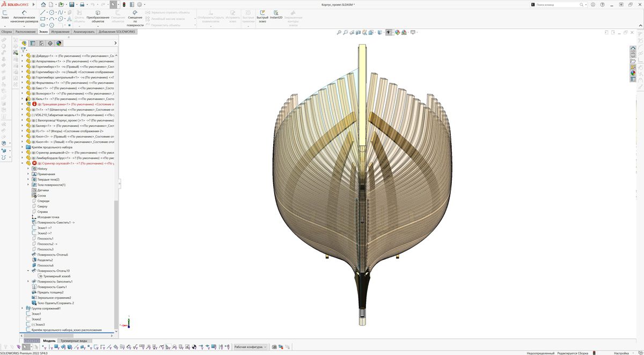The image size is (644, 355).
Task: Open the Quick Sketch (Быстрый эскиз) tool
Action: (x=262, y=14)
